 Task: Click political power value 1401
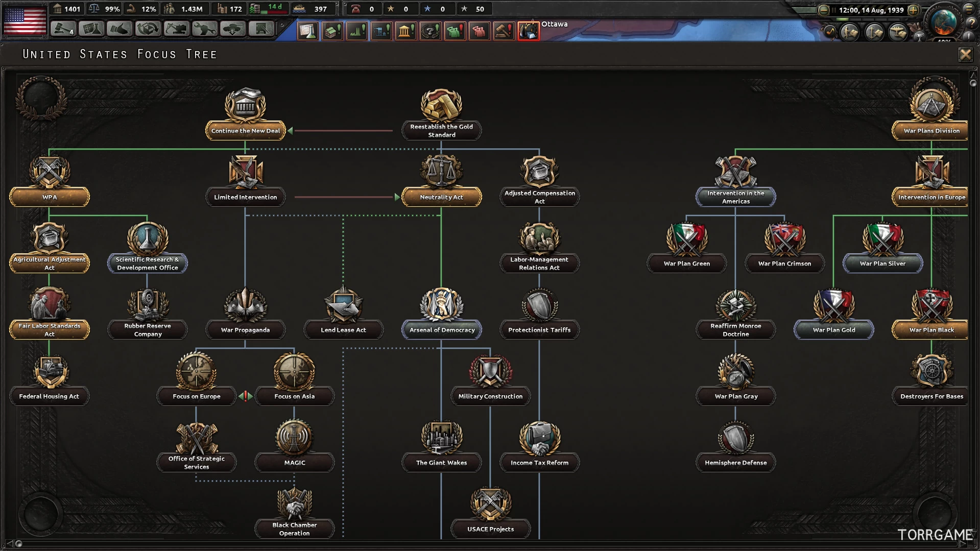click(x=67, y=9)
